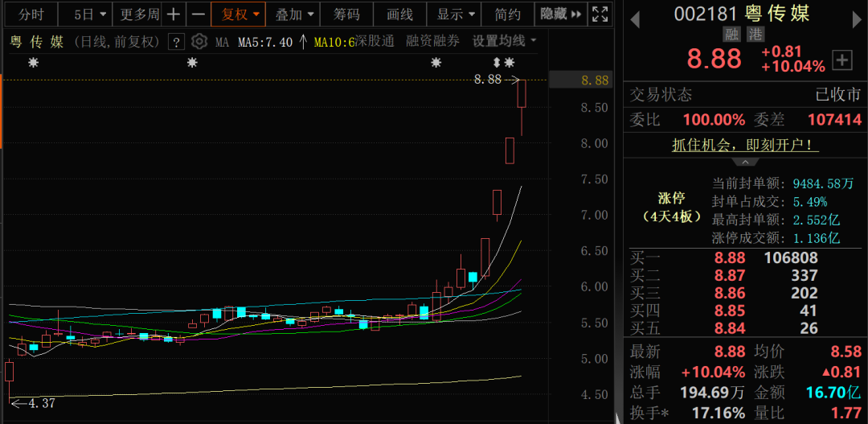Viewport: 868px width, 424px height.
Task: Click the 画线 draw line button
Action: pyautogui.click(x=399, y=14)
